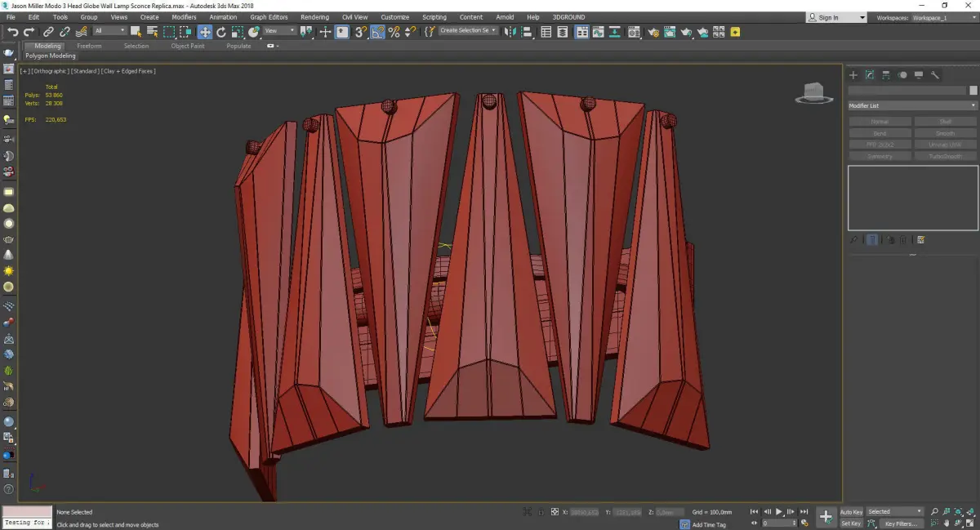980x530 pixels.
Task: Open the Render Setup teapot icon
Action: pyautogui.click(x=653, y=32)
